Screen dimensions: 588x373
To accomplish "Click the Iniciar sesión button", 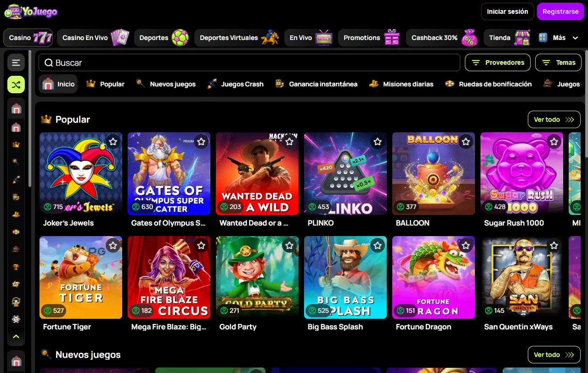I will point(507,11).
